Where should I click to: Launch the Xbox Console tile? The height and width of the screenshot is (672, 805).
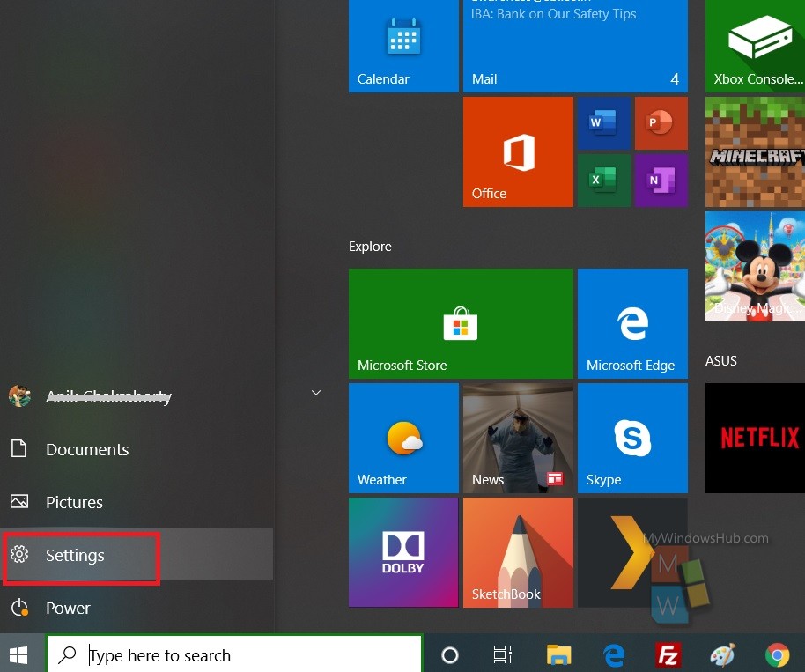(x=755, y=46)
